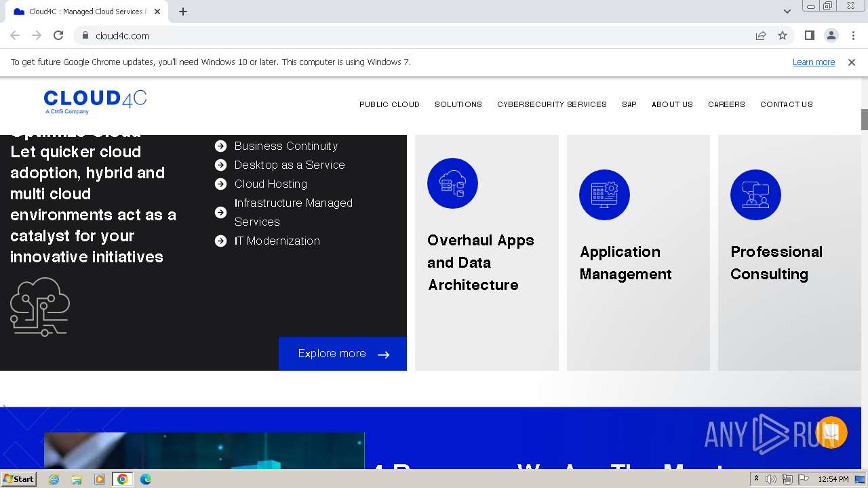Open the Professional Consulting icon

click(x=755, y=195)
